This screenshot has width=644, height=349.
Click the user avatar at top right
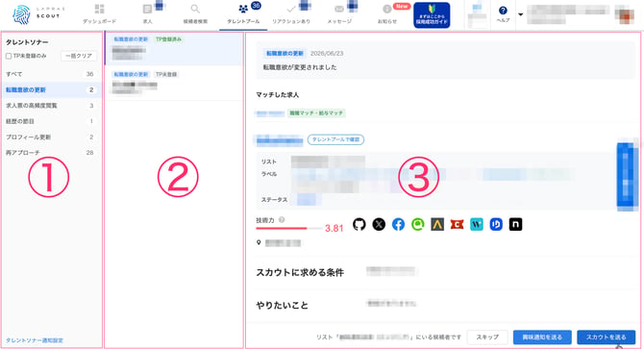pos(624,14)
